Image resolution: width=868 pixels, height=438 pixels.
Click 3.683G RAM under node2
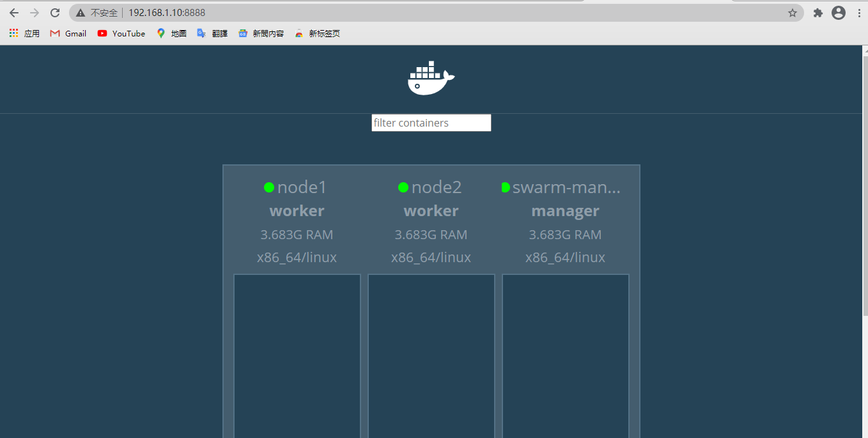(431, 235)
